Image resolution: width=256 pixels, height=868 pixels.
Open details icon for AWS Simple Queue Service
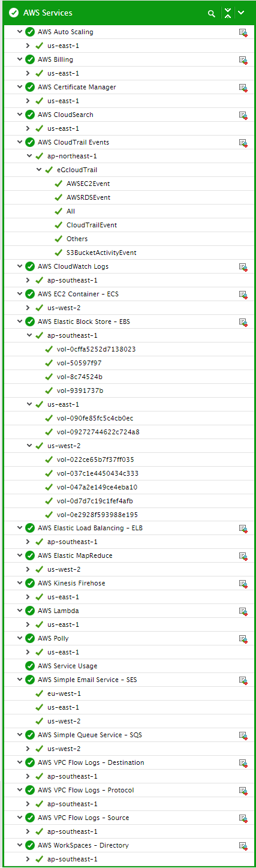243,735
